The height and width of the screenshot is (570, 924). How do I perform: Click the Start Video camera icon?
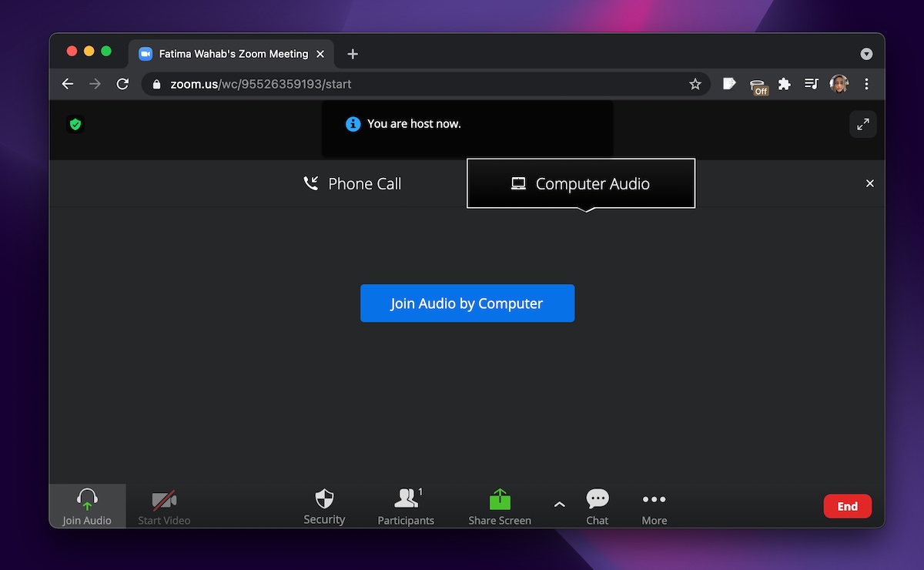click(x=164, y=500)
